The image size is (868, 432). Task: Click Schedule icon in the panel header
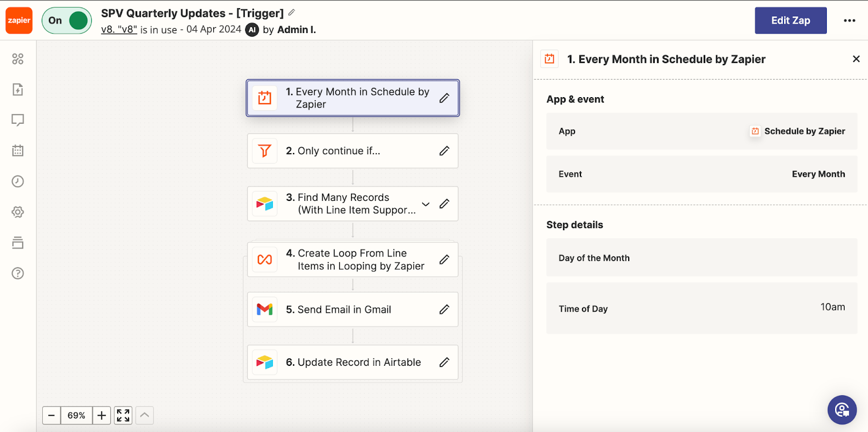[550, 59]
